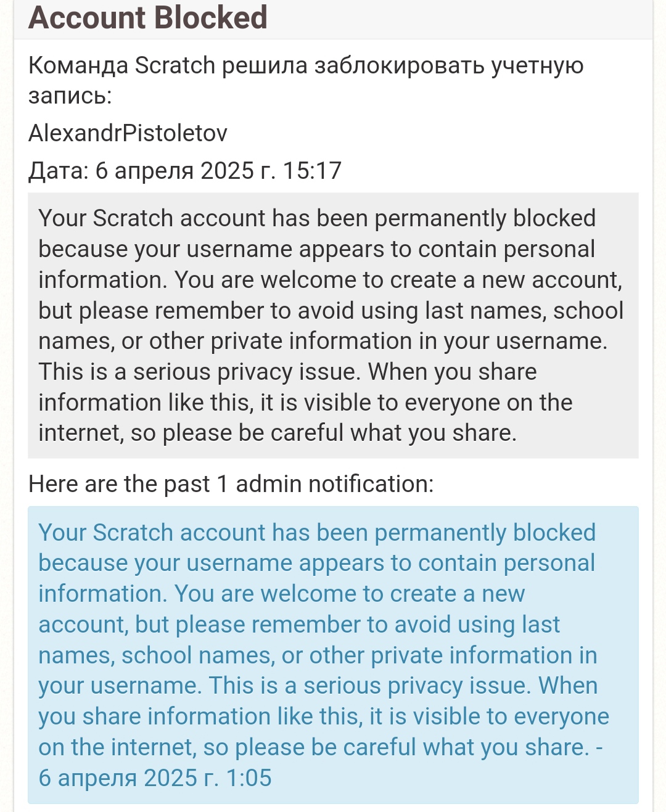This screenshot has height=812, width=666.
Task: Click the gray block reason message box
Action: click(333, 326)
